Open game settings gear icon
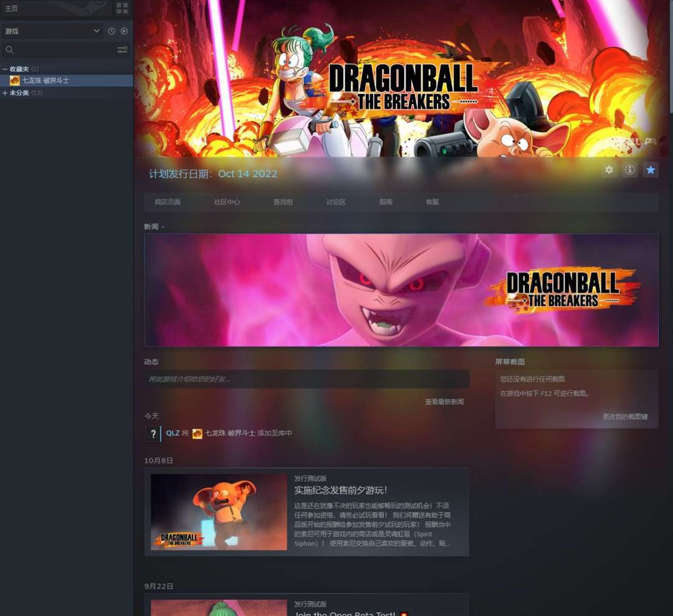This screenshot has width=673, height=616. 609,170
